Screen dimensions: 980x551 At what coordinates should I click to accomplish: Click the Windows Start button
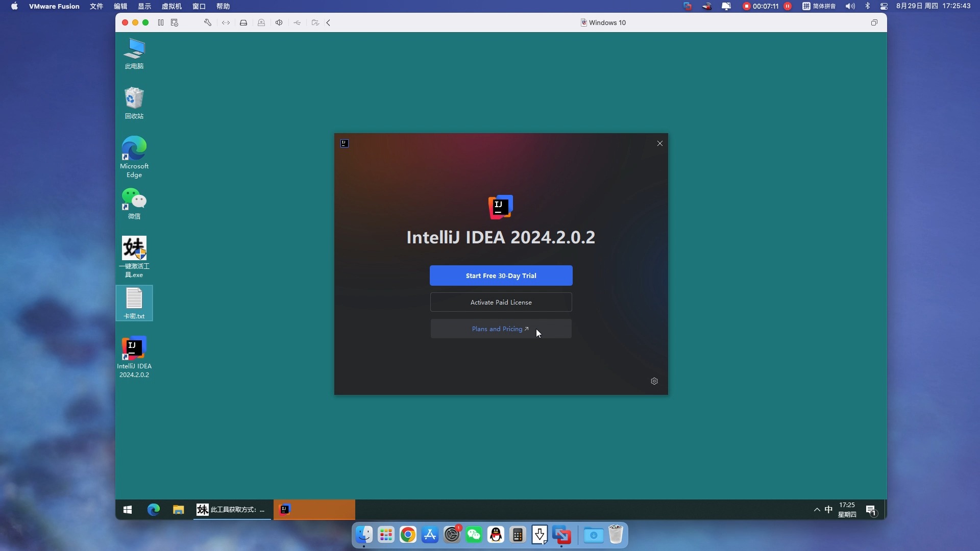pyautogui.click(x=129, y=509)
